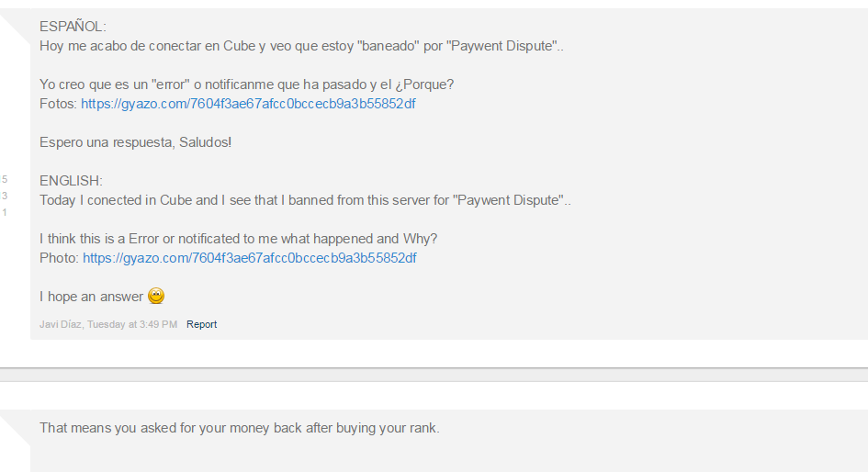Click the "I hope an answer" text
This screenshot has height=472, width=868.
pos(91,298)
